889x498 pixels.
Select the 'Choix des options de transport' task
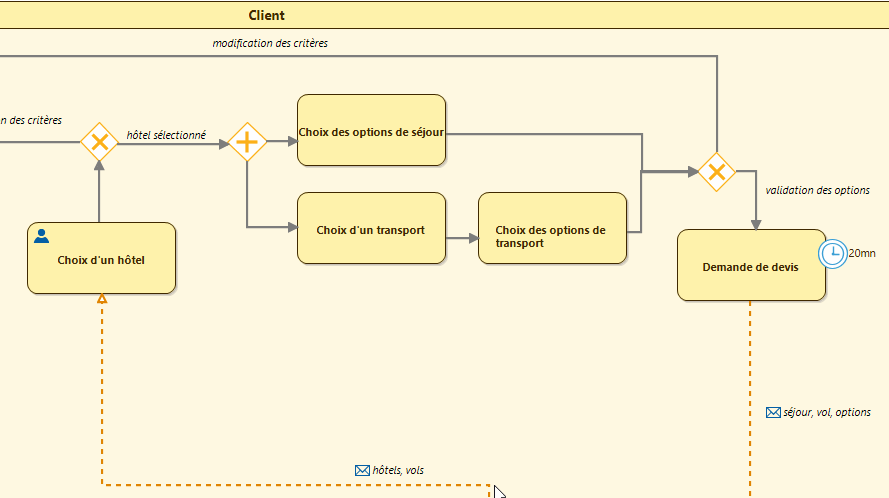point(552,228)
